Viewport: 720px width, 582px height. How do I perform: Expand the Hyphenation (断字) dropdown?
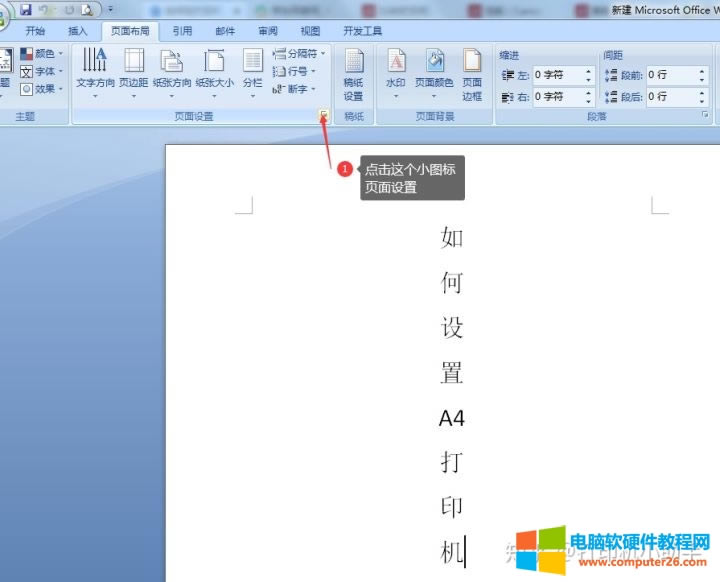tap(295, 89)
